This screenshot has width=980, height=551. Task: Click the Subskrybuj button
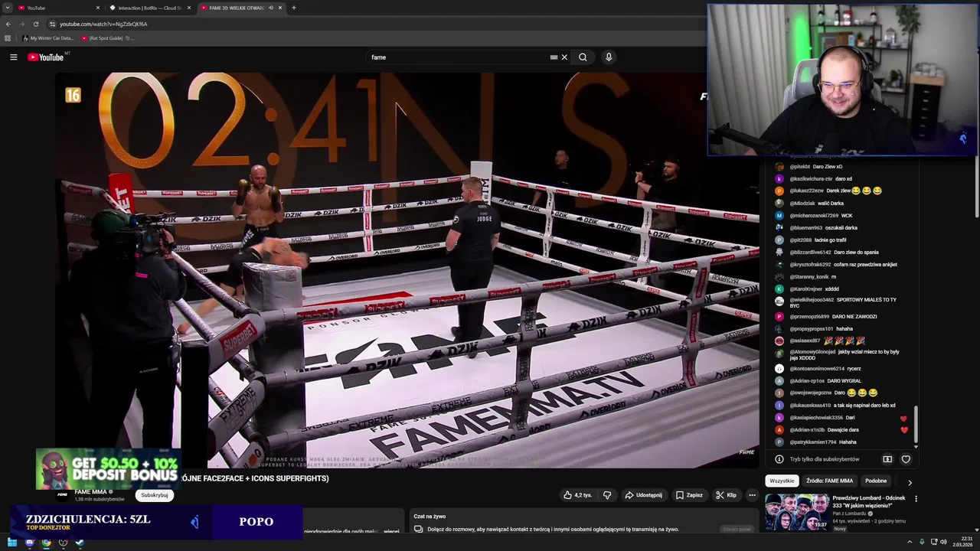tap(155, 495)
